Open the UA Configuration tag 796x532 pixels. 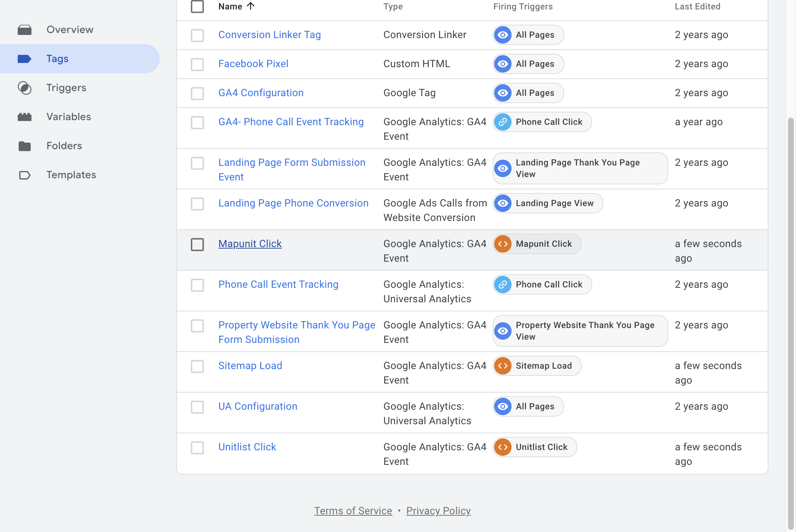point(258,406)
